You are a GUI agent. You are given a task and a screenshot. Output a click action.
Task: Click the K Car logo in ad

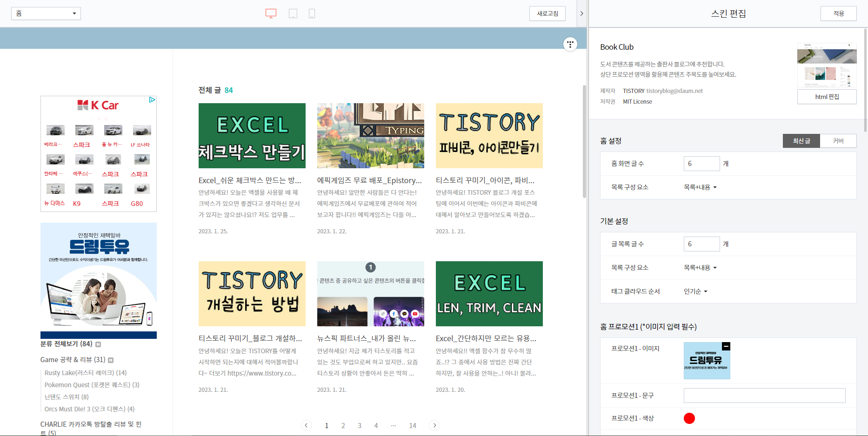pyautogui.click(x=98, y=106)
